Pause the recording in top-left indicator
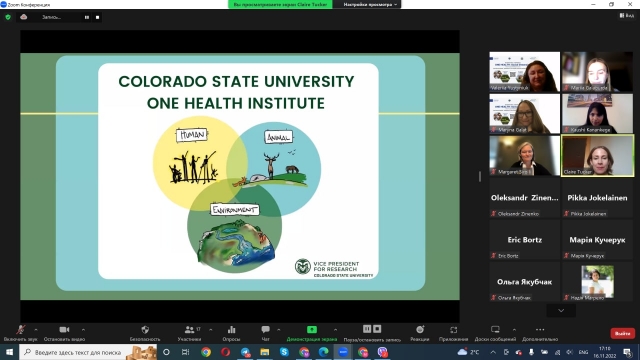 click(87, 17)
